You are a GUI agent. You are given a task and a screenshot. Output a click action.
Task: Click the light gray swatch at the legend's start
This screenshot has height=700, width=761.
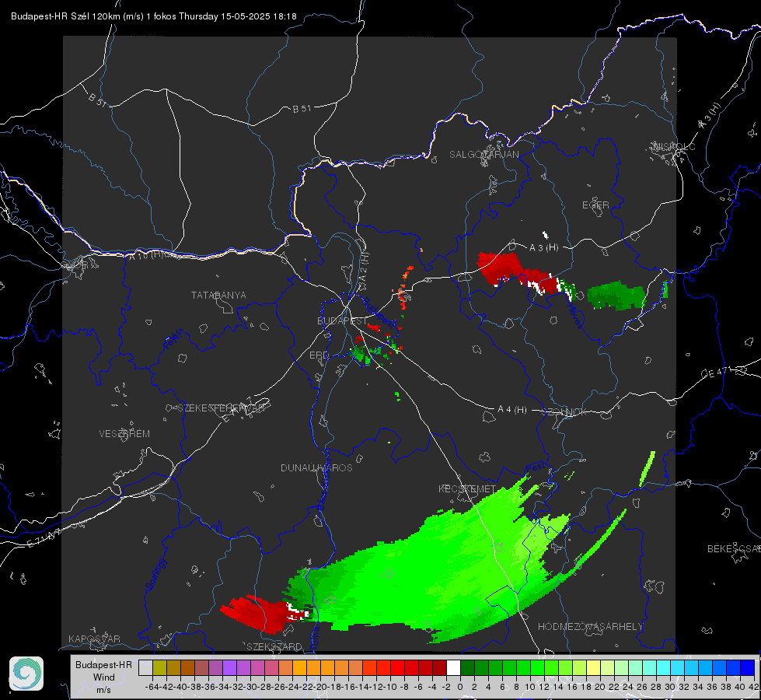click(x=145, y=667)
